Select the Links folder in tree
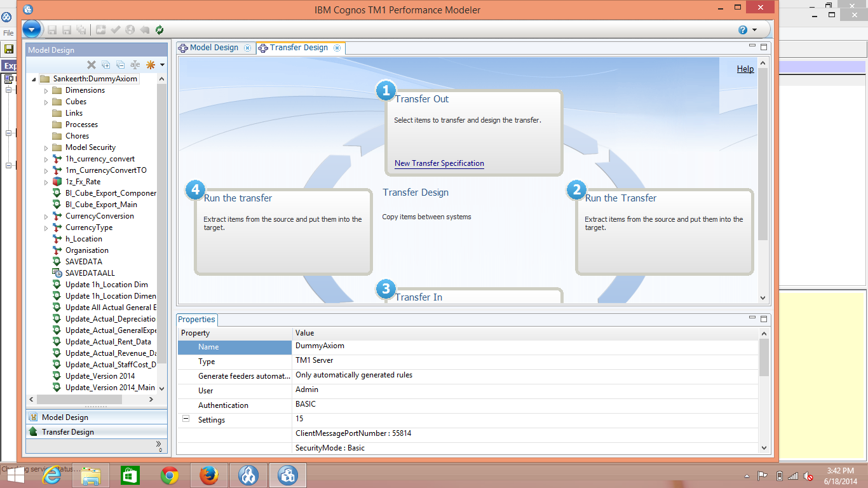Image resolution: width=868 pixels, height=488 pixels. pos(74,113)
